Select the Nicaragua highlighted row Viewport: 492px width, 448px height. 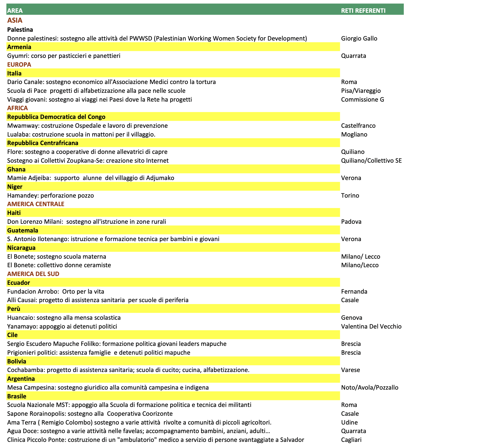(x=173, y=248)
